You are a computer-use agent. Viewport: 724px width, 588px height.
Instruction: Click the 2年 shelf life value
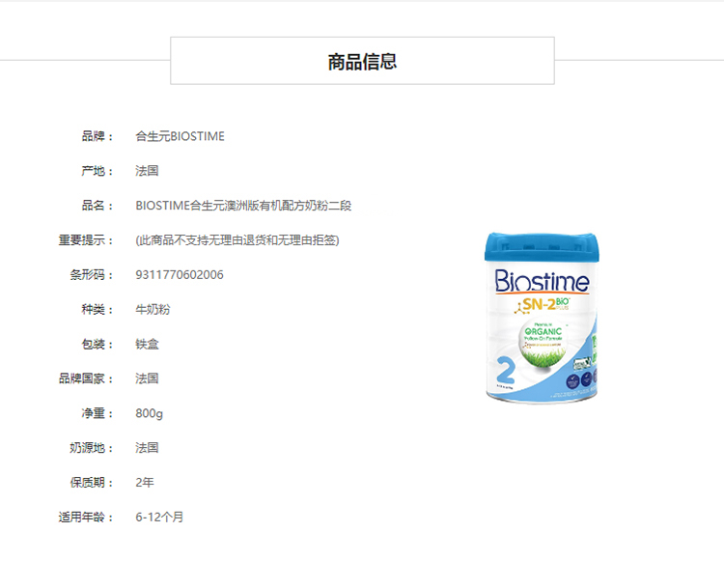145,483
